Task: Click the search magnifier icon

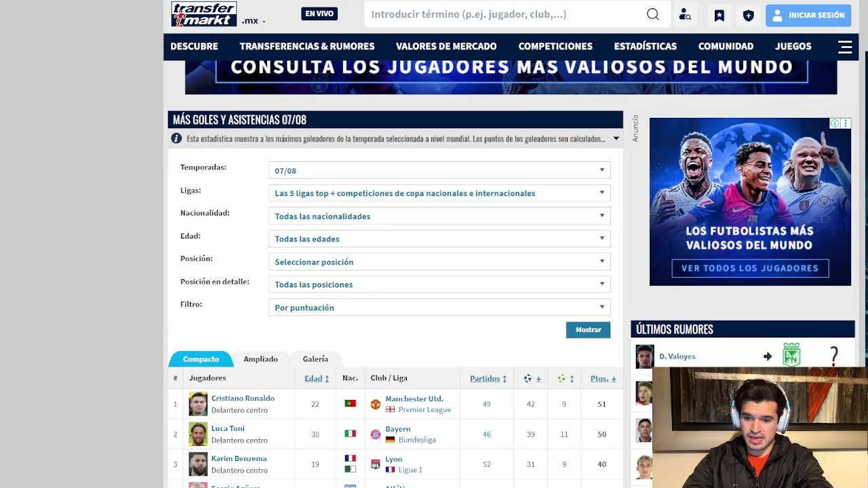Action: [652, 14]
